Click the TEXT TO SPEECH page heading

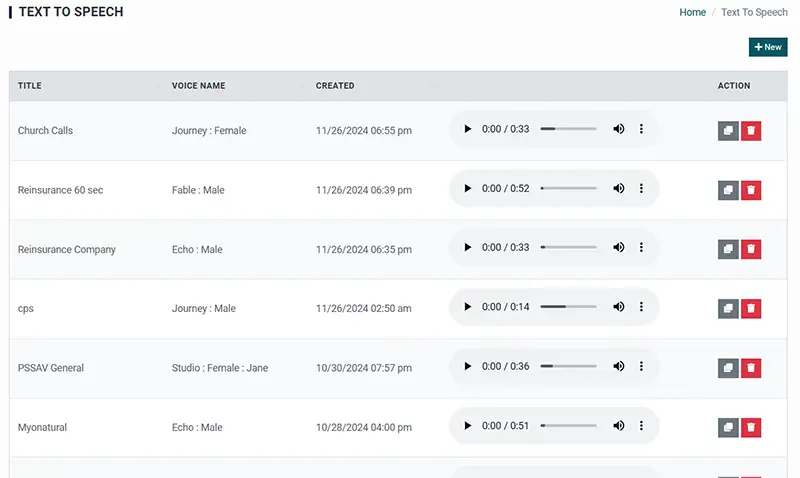[x=71, y=12]
